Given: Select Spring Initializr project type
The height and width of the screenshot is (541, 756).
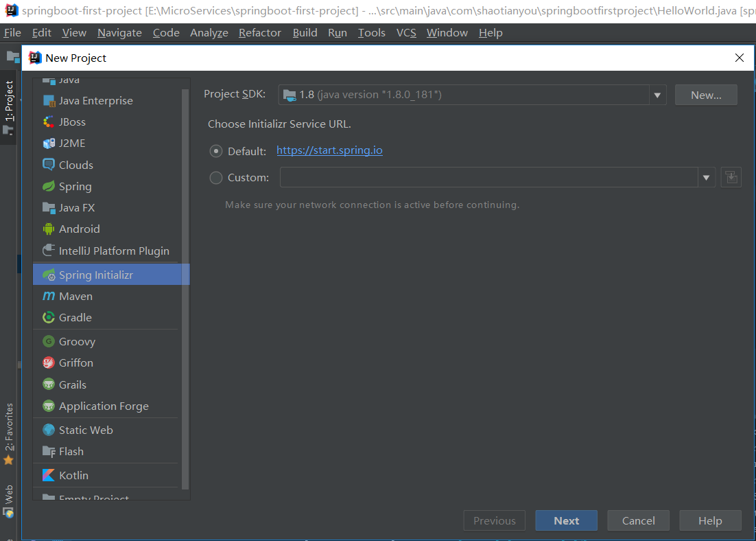Looking at the screenshot, I should 111,275.
